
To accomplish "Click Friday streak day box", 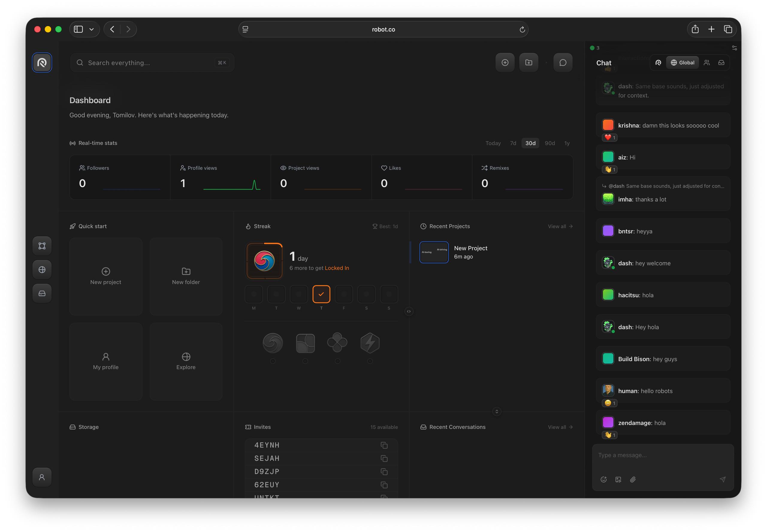I will point(344,294).
